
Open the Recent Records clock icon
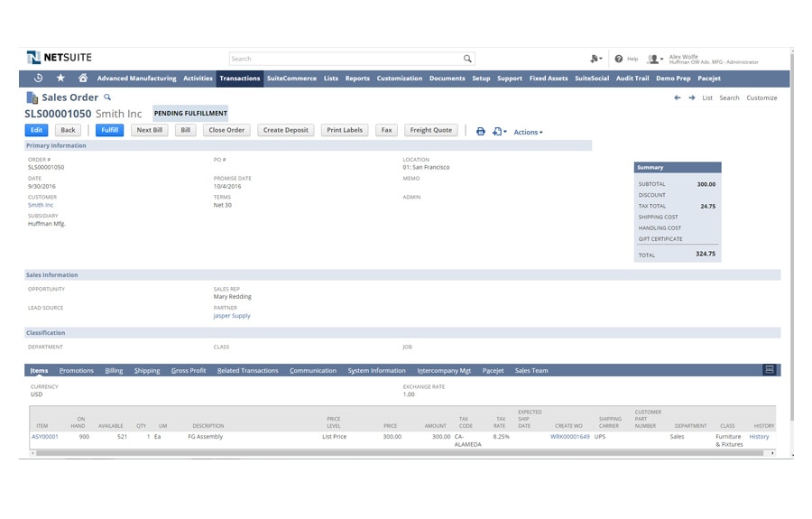(x=38, y=79)
